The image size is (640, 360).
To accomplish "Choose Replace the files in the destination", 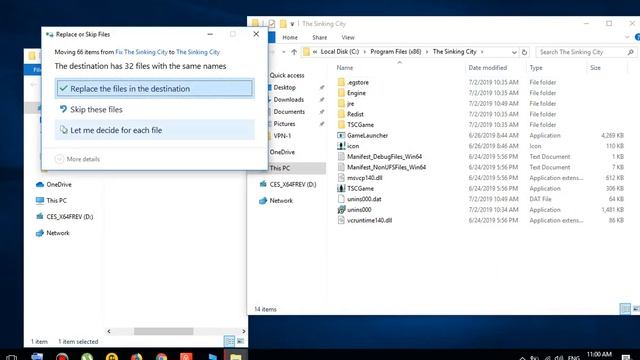I will click(x=155, y=89).
